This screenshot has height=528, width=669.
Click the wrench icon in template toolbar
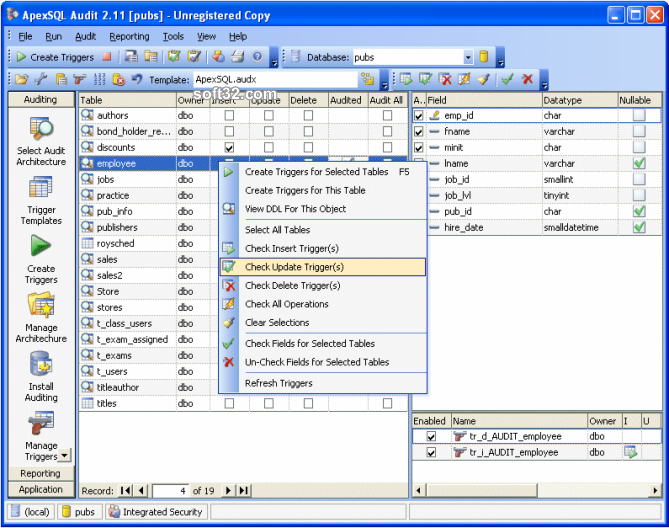[x=41, y=79]
